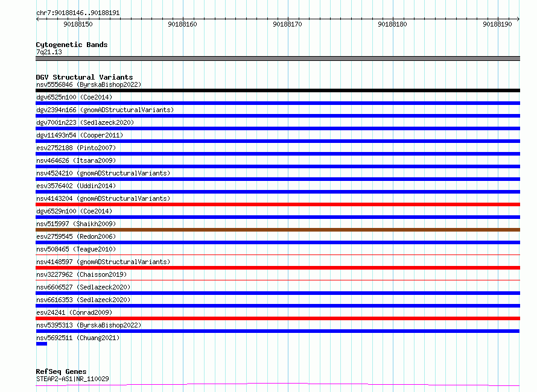
Task: Click the ruler tick labeled 90188160
Action: click(183, 24)
